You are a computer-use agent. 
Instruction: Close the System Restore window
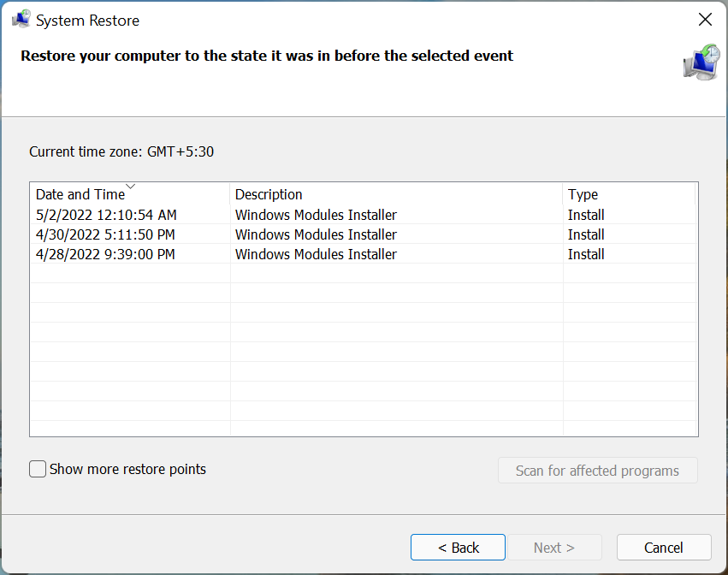pyautogui.click(x=705, y=19)
